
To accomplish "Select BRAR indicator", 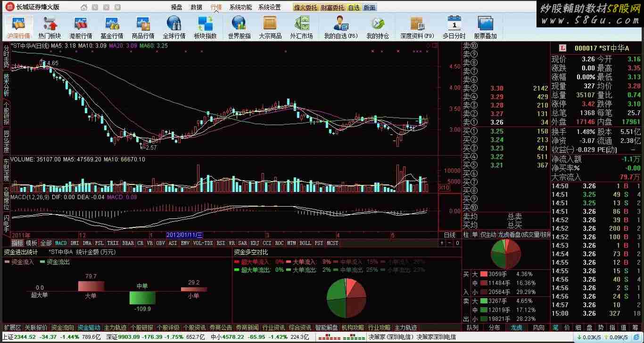I will click(x=128, y=243).
